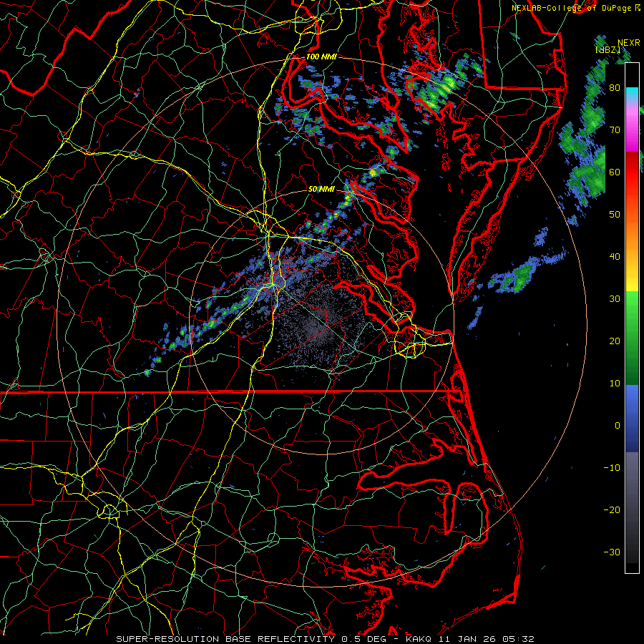644x644 pixels.
Task: Click the "10" value on the dBZ scale
Action: [x=615, y=384]
